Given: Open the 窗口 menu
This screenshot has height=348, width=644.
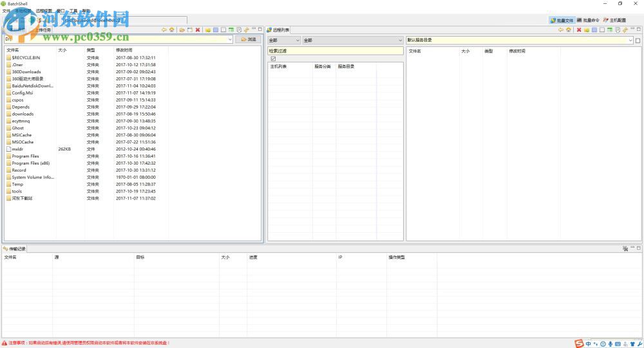Looking at the screenshot, I should pos(61,11).
